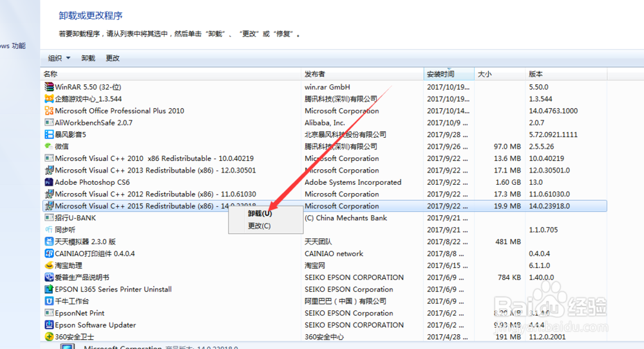Click the Adobe Photoshop CS6 icon
The width and height of the screenshot is (644, 349).
point(49,182)
